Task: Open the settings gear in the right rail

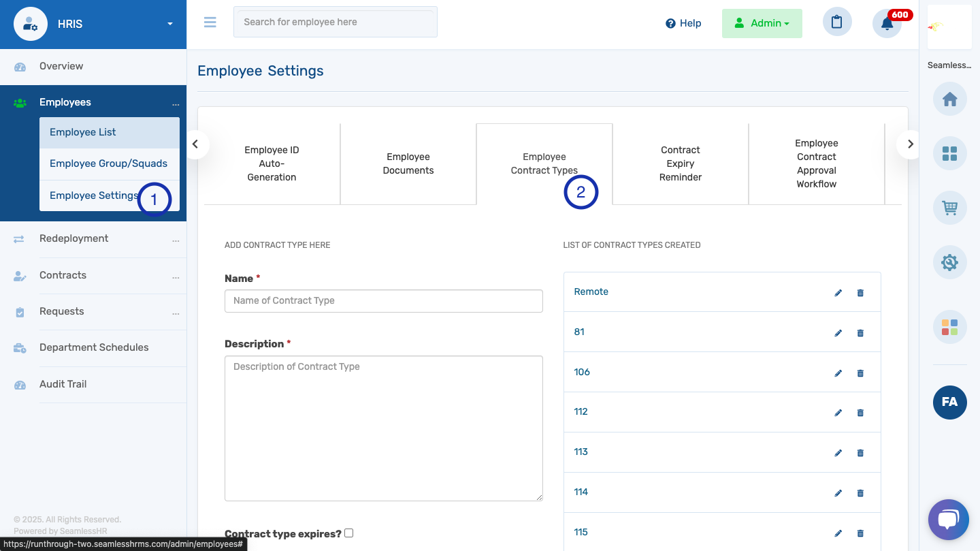Action: (949, 262)
